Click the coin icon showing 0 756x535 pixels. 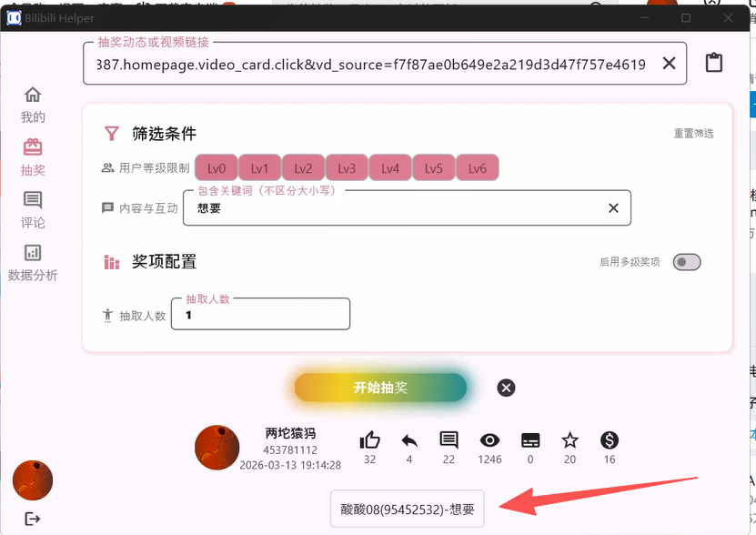click(x=530, y=439)
